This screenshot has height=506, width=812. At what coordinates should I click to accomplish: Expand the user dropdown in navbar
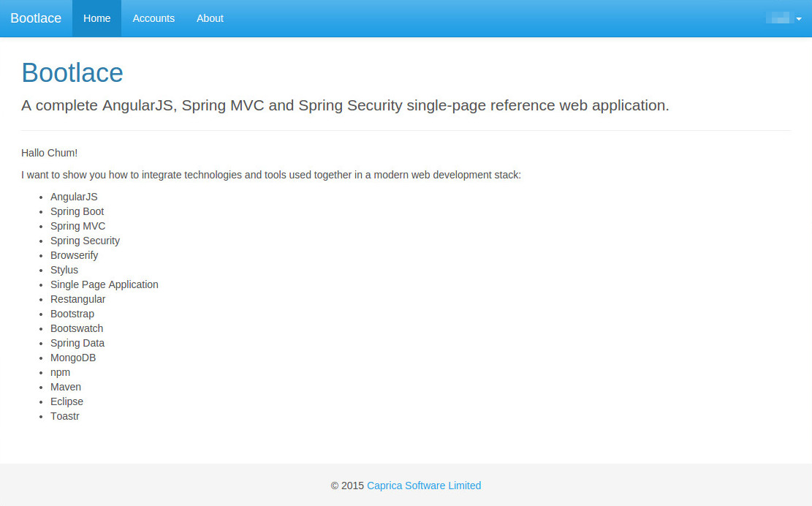click(x=783, y=18)
